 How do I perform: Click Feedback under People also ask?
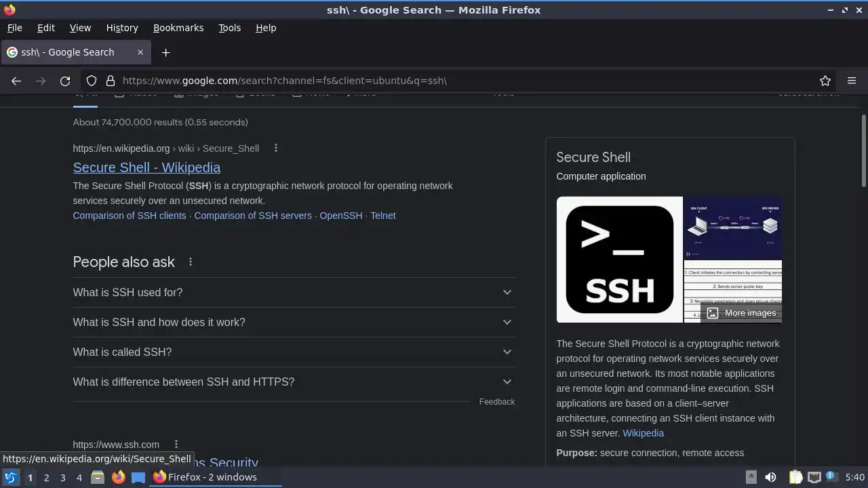click(x=497, y=402)
